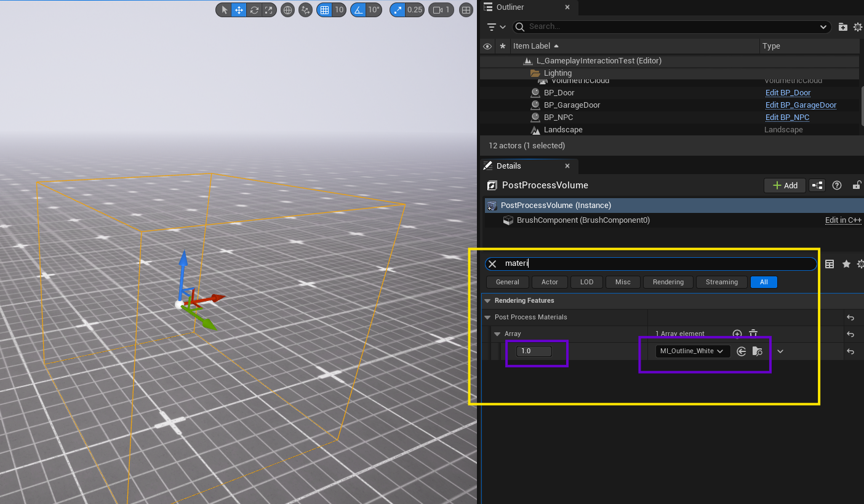Screen dimensions: 864x504
Task: Select the Rendering filter tab
Action: click(668, 282)
